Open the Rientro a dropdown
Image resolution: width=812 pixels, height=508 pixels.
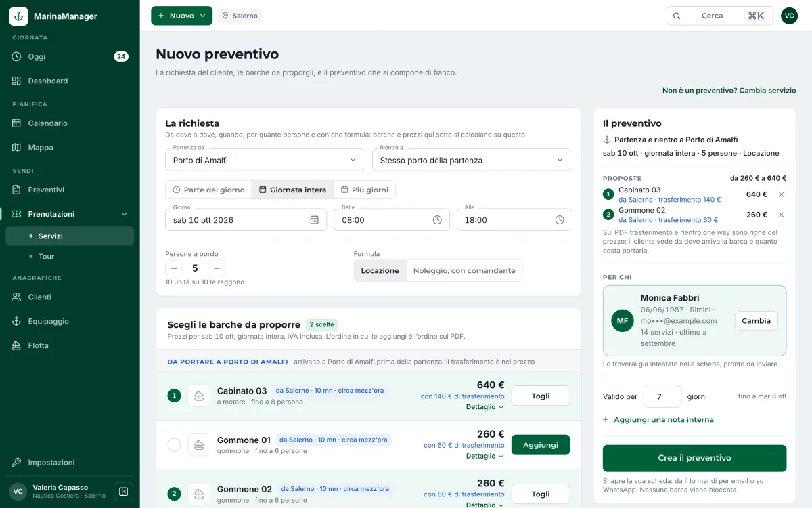click(472, 160)
